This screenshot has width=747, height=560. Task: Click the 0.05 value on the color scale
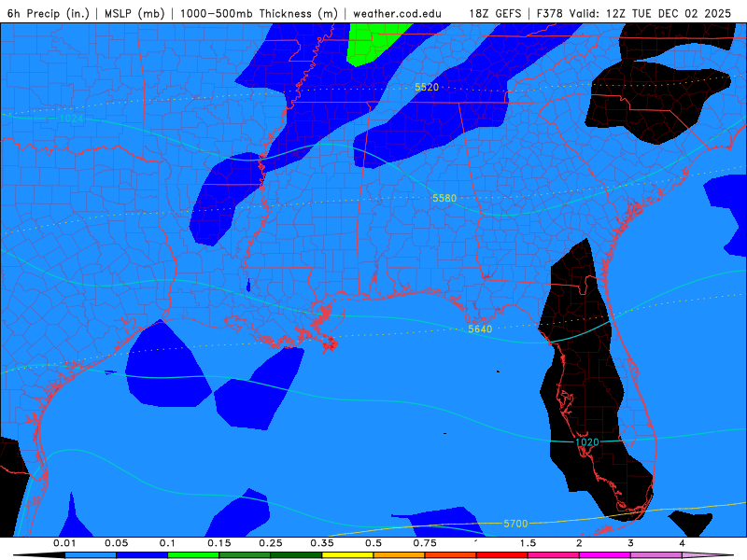click(x=116, y=543)
